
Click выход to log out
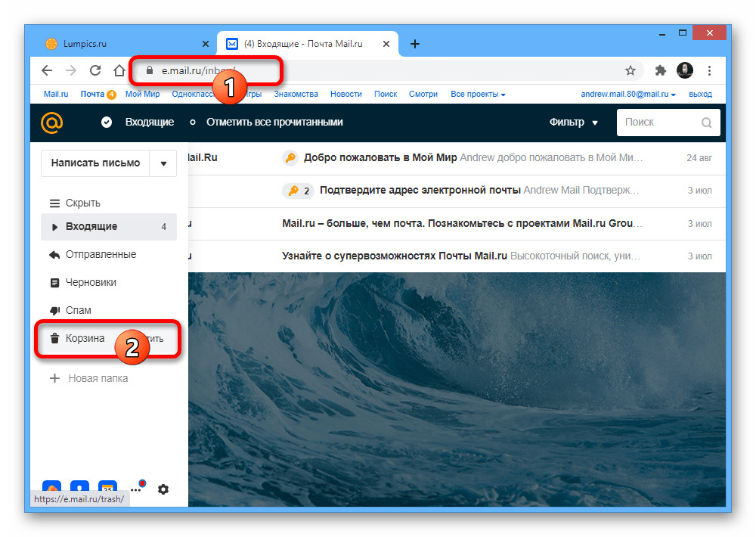point(700,94)
